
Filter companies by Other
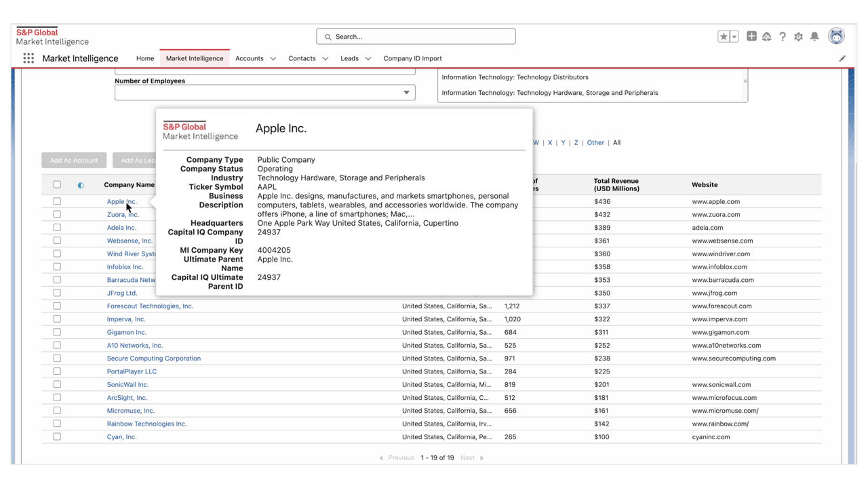(595, 143)
